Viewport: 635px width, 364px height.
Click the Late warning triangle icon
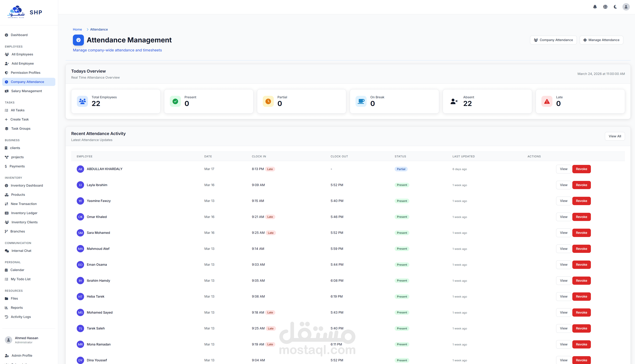547,101
